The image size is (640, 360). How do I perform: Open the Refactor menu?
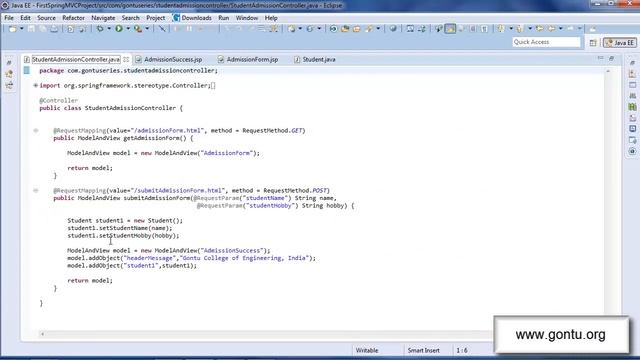point(73,18)
